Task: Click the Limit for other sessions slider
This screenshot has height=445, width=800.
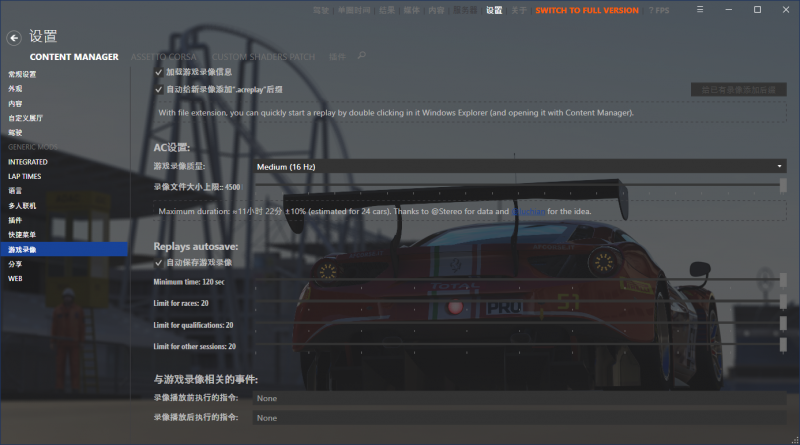Action: click(520, 344)
